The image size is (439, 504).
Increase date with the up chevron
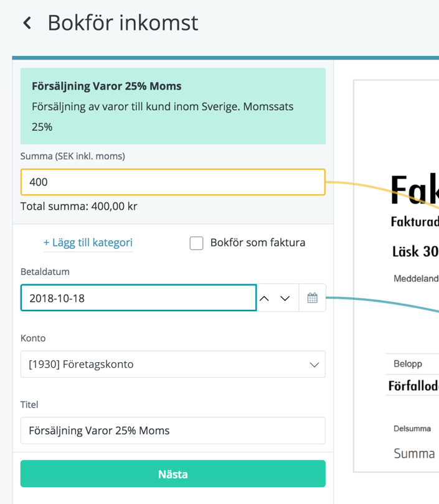click(264, 298)
